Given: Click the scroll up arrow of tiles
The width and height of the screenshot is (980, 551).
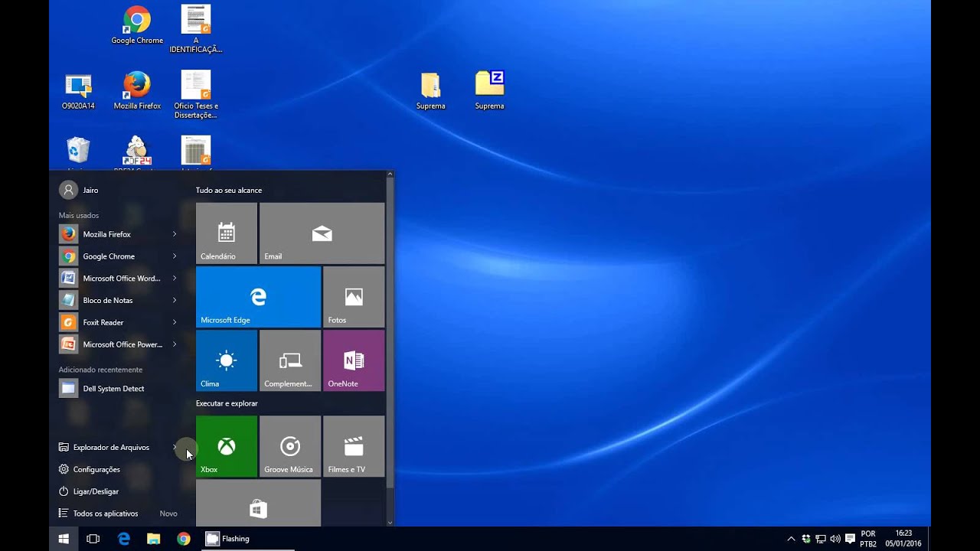Looking at the screenshot, I should (x=390, y=174).
